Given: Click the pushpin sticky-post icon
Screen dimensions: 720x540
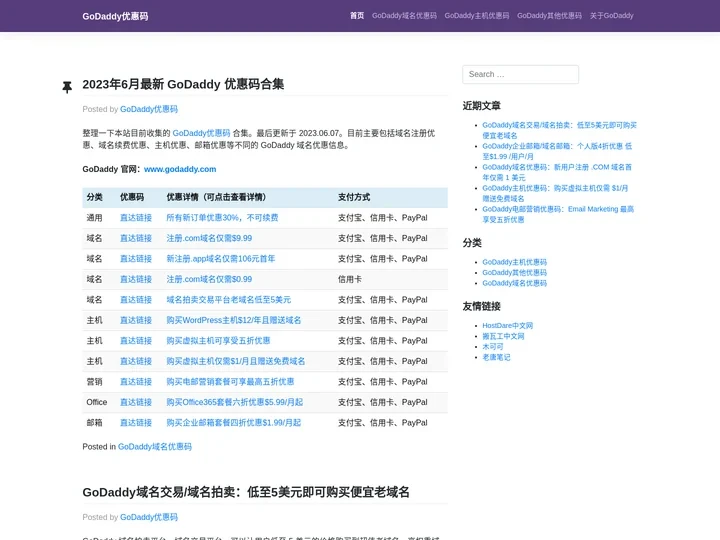Looking at the screenshot, I should point(67,87).
